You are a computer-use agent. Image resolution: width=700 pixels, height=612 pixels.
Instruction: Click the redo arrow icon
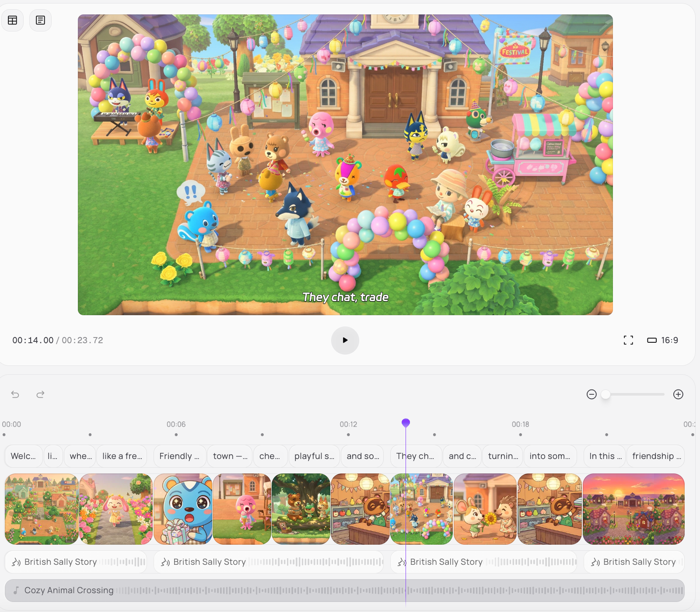[40, 394]
